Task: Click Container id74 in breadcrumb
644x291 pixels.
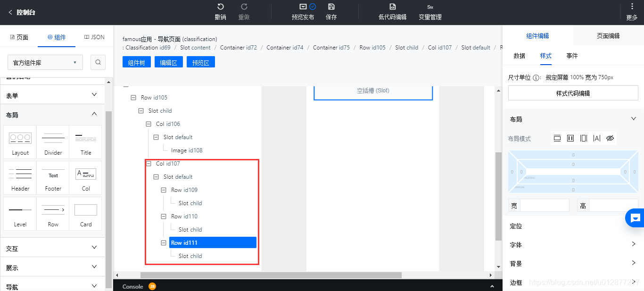Action: tap(285, 48)
